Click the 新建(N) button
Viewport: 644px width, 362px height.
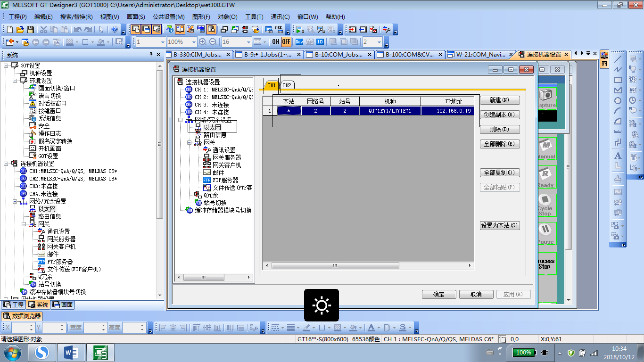499,100
